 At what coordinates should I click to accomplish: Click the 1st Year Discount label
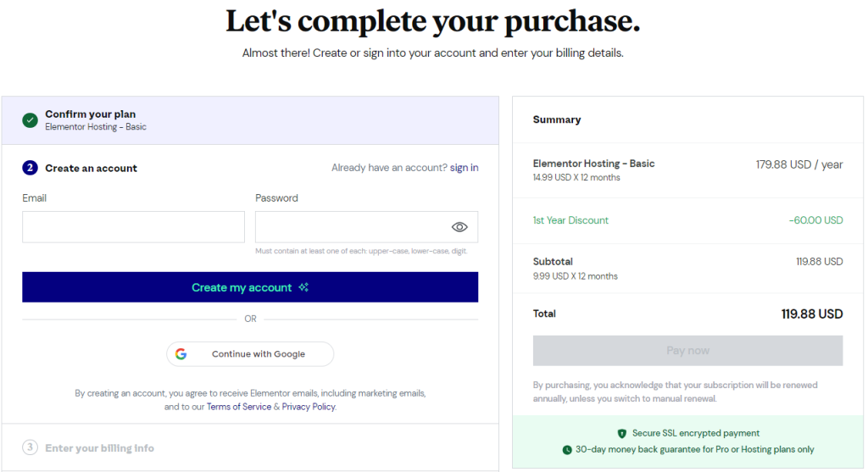coord(570,220)
